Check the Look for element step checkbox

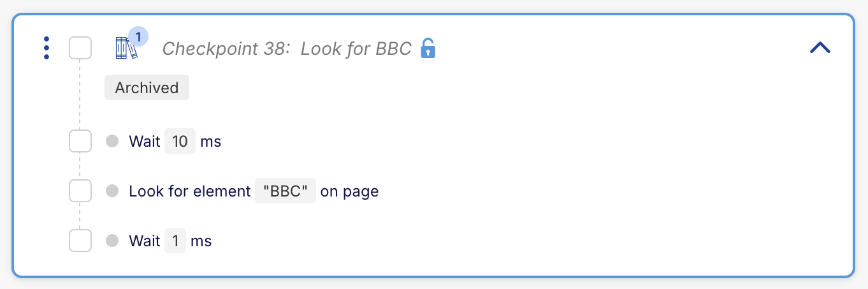pos(80,191)
